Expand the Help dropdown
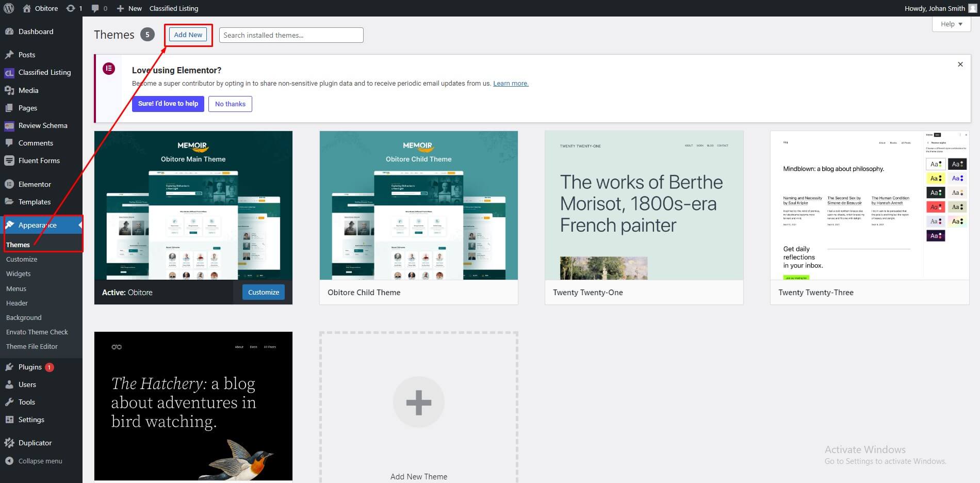The image size is (980, 483). (952, 24)
